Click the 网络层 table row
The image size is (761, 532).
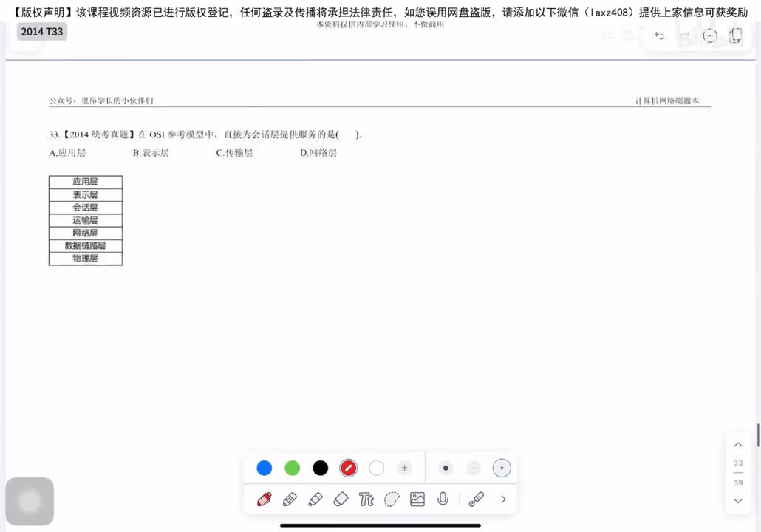(x=86, y=233)
